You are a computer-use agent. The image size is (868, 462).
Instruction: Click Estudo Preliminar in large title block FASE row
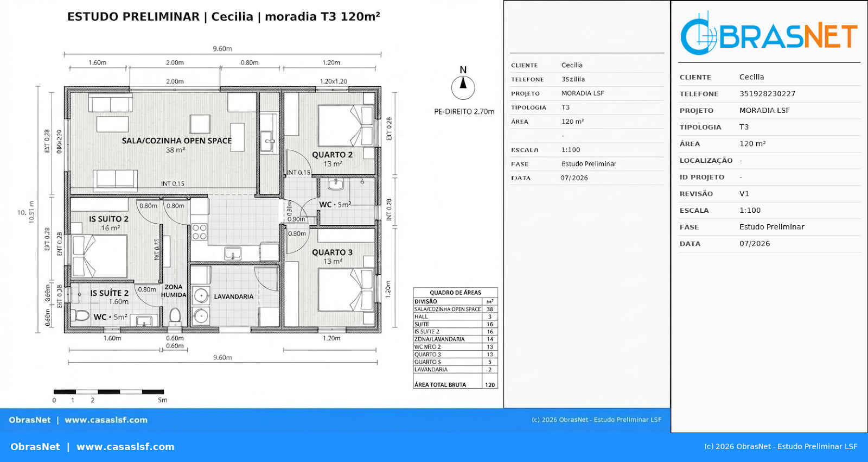pyautogui.click(x=771, y=227)
